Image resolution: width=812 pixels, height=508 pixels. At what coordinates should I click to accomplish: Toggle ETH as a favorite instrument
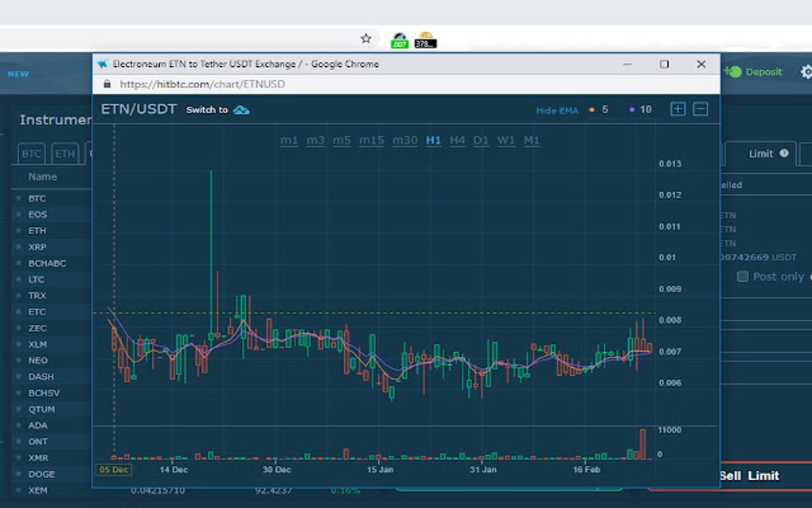(x=18, y=230)
